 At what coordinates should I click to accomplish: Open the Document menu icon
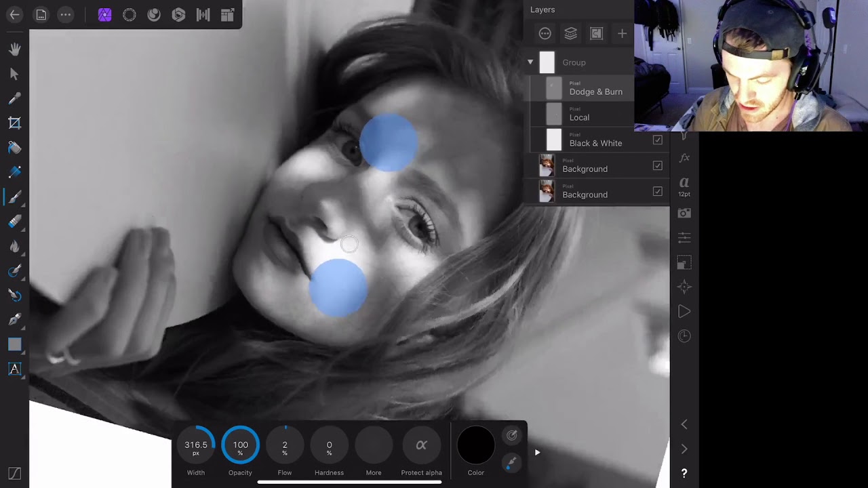[41, 14]
